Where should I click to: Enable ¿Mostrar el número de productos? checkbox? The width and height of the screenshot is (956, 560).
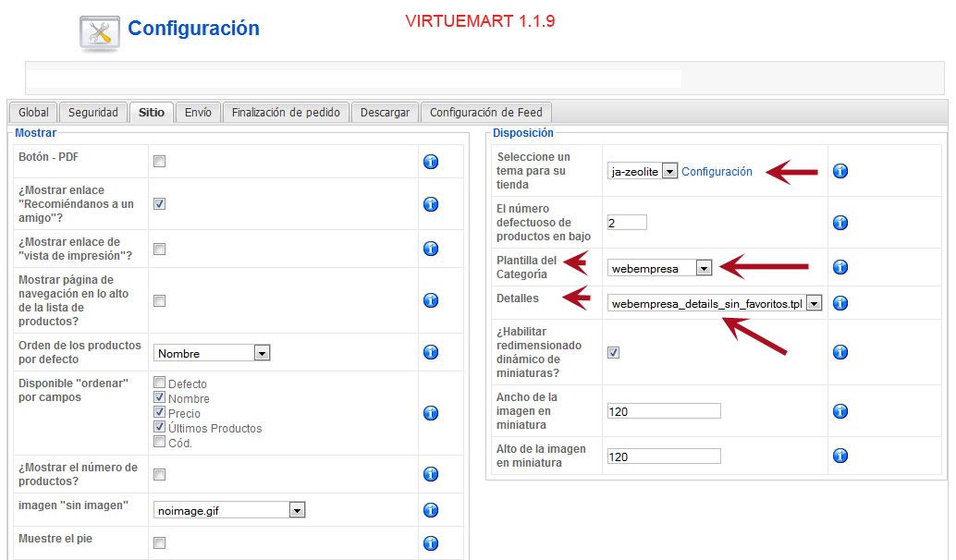pos(159,475)
